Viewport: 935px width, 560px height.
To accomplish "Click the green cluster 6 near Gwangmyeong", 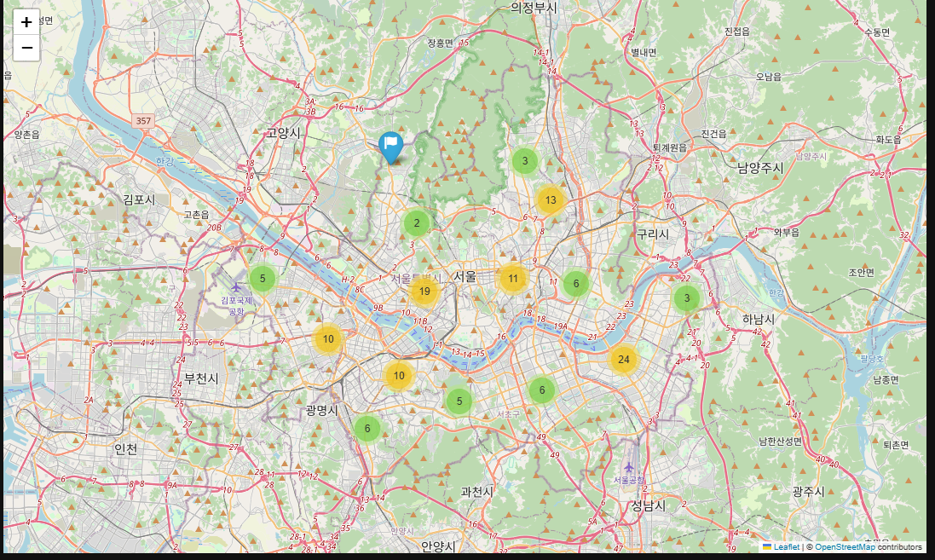I will point(367,428).
